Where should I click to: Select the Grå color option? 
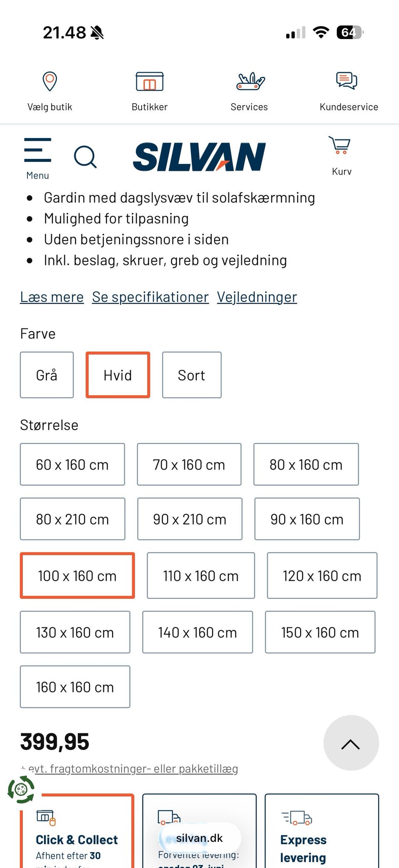47,375
